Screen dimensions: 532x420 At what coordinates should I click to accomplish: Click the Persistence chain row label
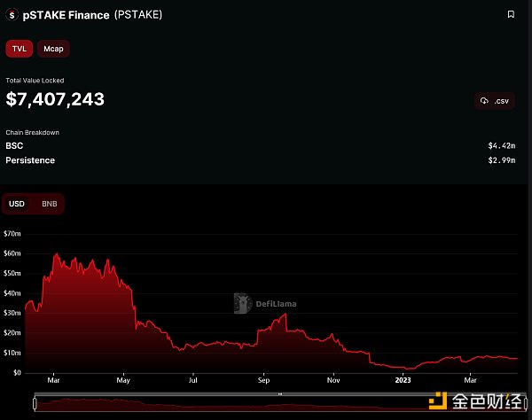point(30,160)
